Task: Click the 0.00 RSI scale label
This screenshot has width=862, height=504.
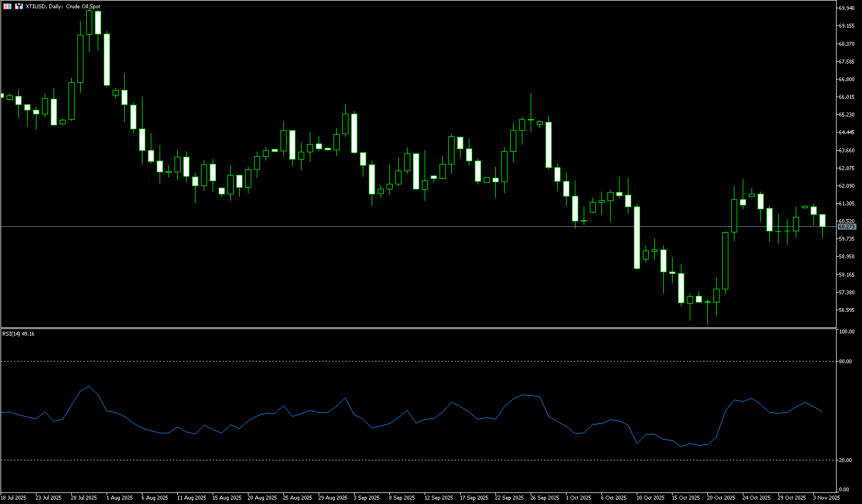Action: click(x=844, y=490)
